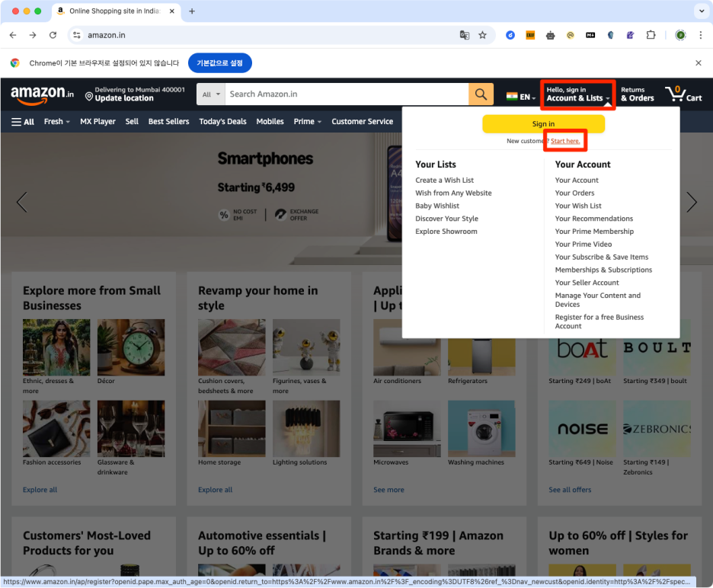
Task: Click the browser forward arrow
Action: point(33,35)
